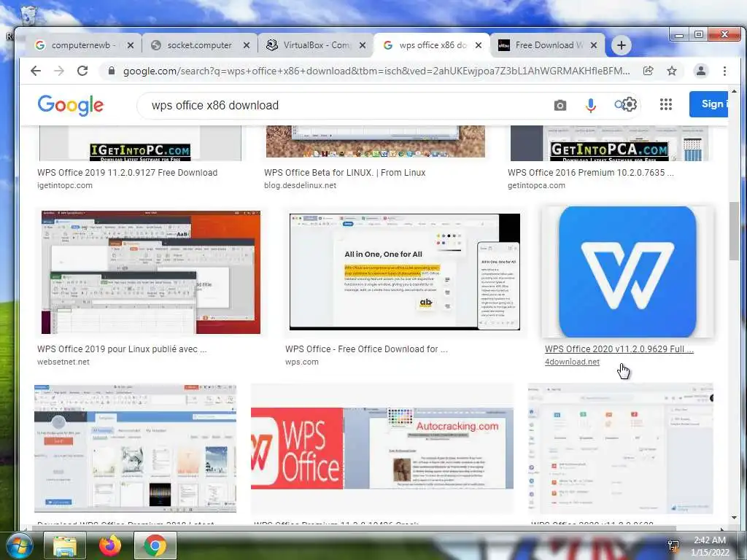This screenshot has height=560, width=747.
Task: Open the Windows Start menu
Action: click(18, 545)
